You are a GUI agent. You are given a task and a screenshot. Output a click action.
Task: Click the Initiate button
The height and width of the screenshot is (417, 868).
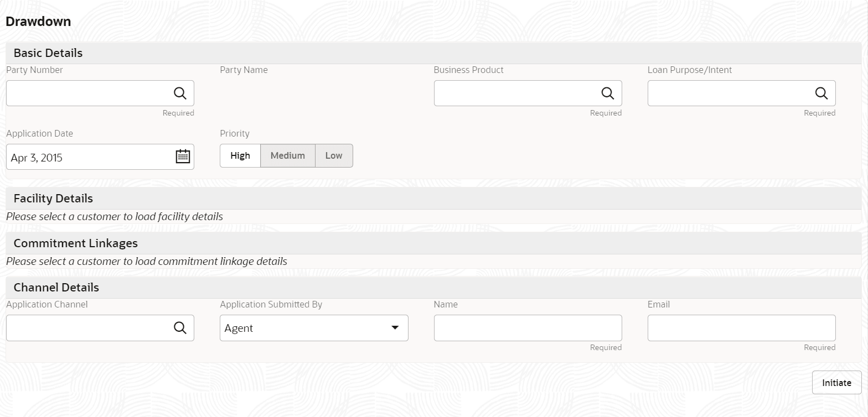[836, 383]
